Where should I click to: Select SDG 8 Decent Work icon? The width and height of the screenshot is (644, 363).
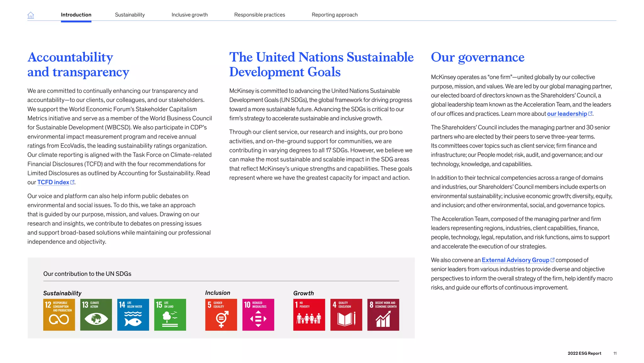pos(383,315)
